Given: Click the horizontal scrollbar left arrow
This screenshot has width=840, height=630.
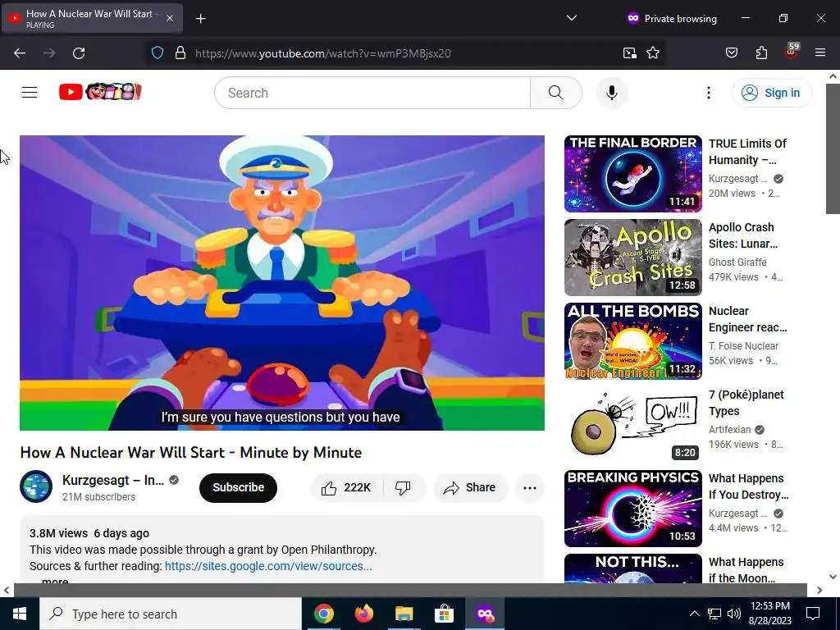Looking at the screenshot, I should (7, 590).
